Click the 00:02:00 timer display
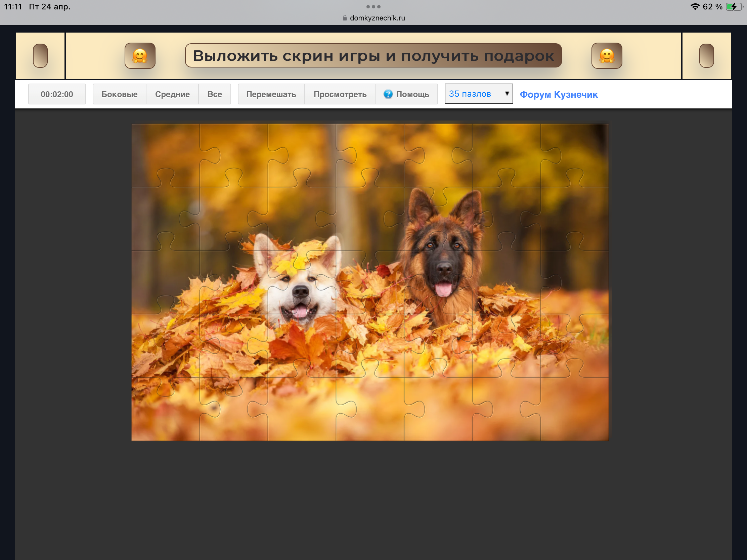 [57, 94]
